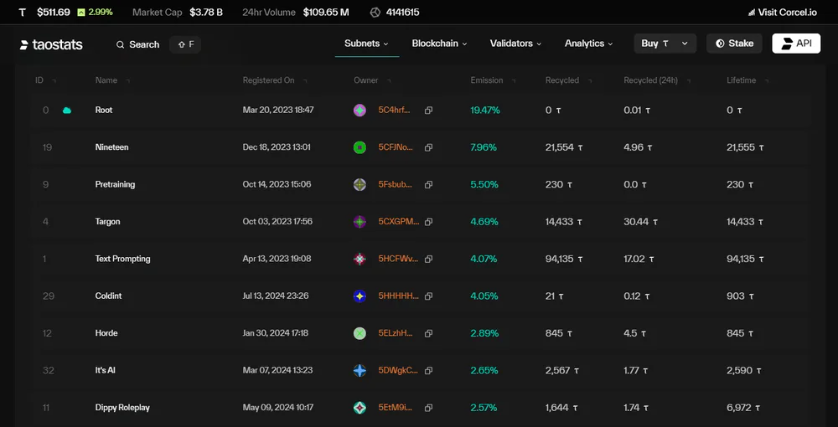Viewport: 838px width, 427px height.
Task: Open owner address 5HCFWv link
Action: [398, 259]
